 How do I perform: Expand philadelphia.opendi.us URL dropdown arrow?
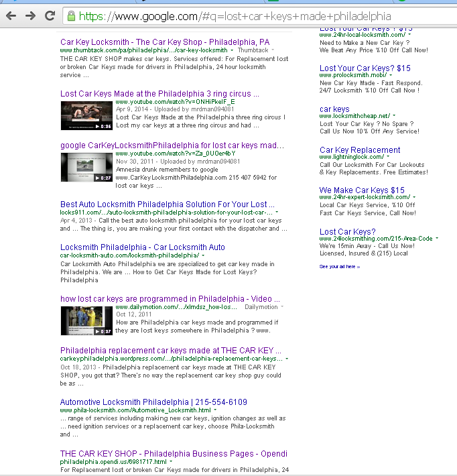click(x=171, y=462)
